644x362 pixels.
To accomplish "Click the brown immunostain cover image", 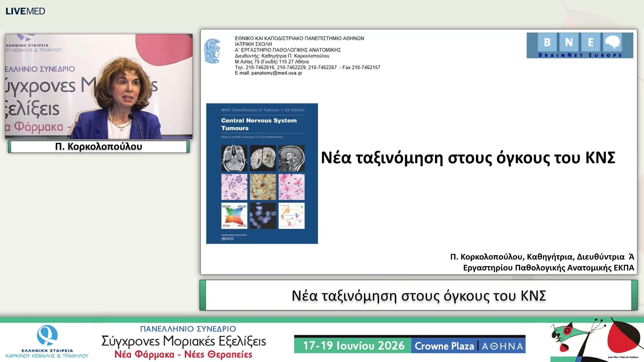I will click(x=263, y=187).
